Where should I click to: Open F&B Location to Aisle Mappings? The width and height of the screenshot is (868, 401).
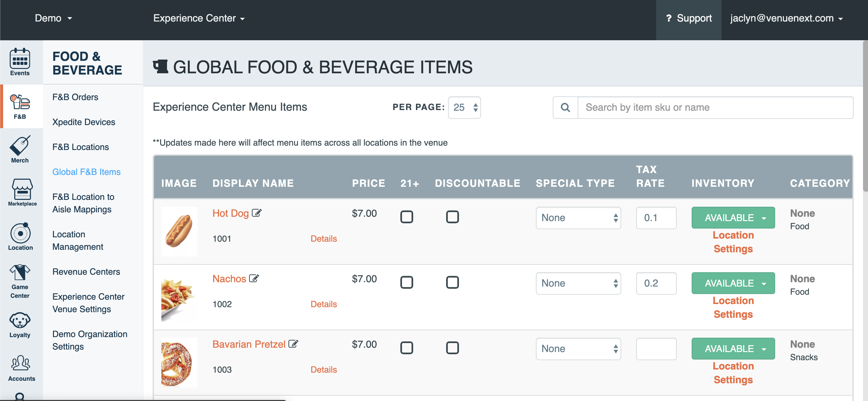tap(83, 203)
